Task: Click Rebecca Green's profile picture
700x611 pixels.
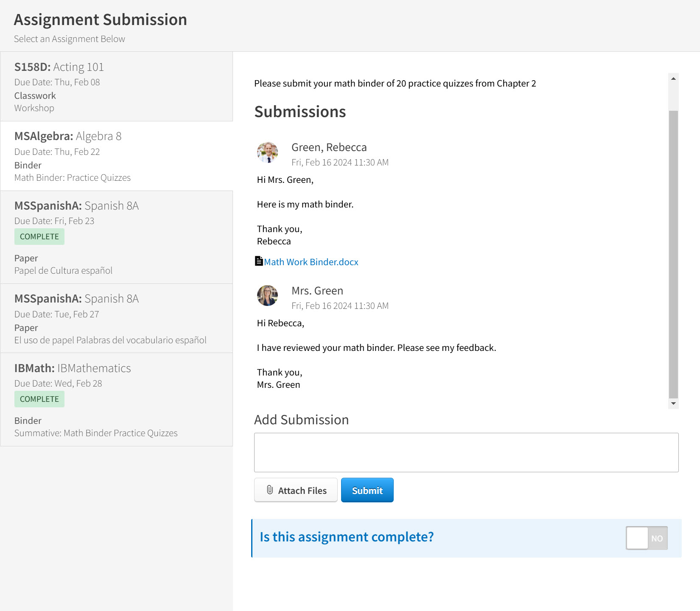Action: point(267,153)
